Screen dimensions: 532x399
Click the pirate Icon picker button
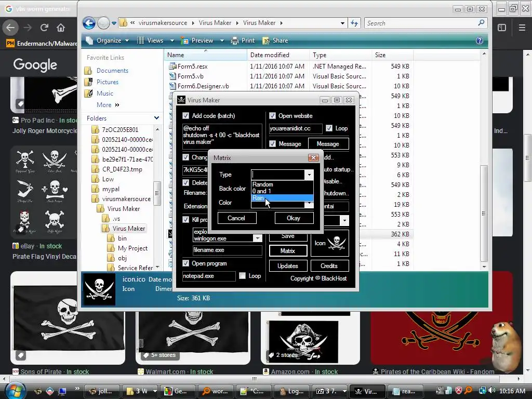(x=330, y=243)
